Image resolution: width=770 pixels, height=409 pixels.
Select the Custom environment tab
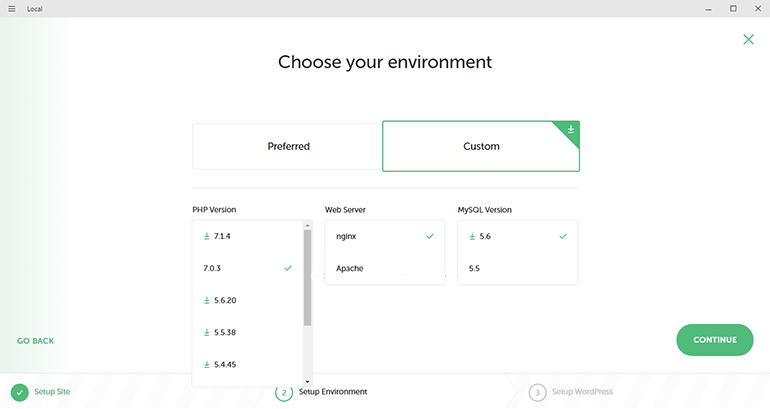pos(481,146)
